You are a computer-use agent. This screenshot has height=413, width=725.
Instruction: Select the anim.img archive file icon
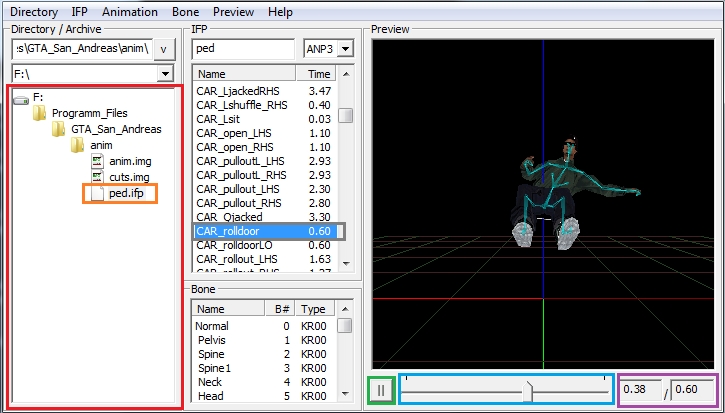click(97, 161)
